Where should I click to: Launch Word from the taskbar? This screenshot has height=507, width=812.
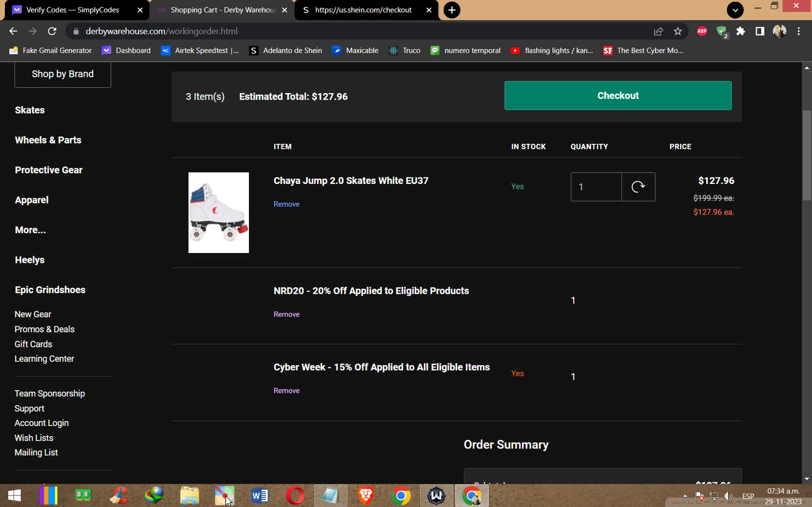point(260,496)
